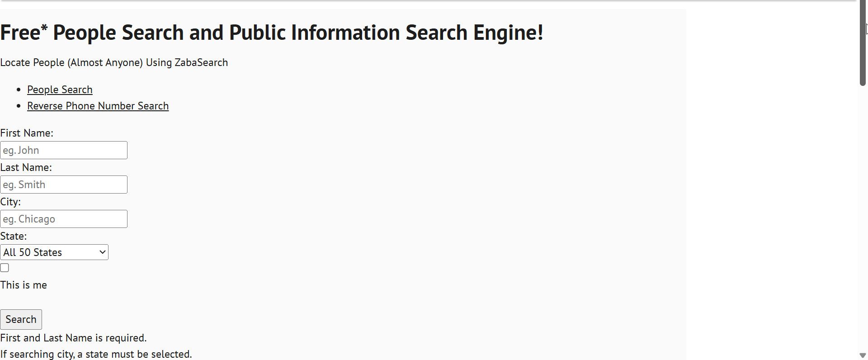This screenshot has width=868, height=360.
Task: Click the scrollbar down arrow
Action: (x=863, y=355)
